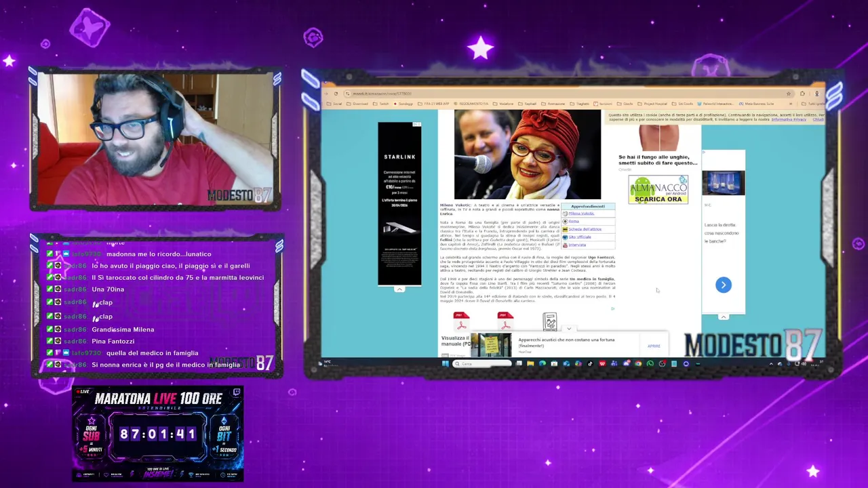The image size is (868, 488).
Task: Open the Download bookmarks folder
Action: [357, 104]
